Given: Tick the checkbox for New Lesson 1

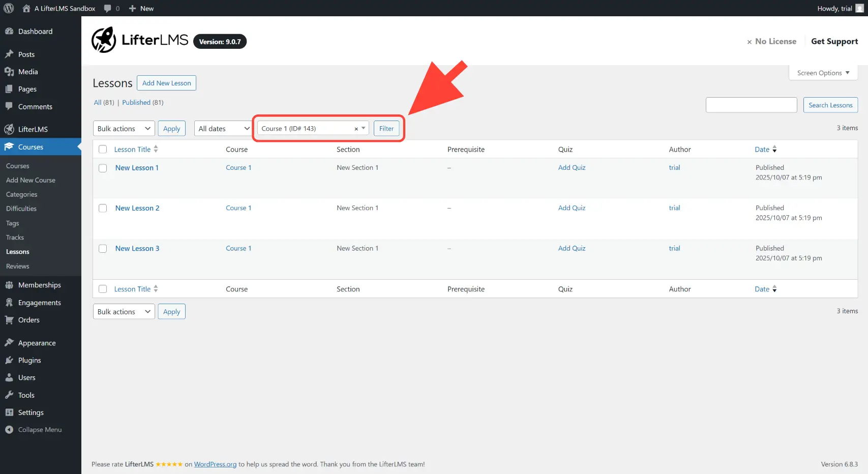Looking at the screenshot, I should [x=103, y=168].
